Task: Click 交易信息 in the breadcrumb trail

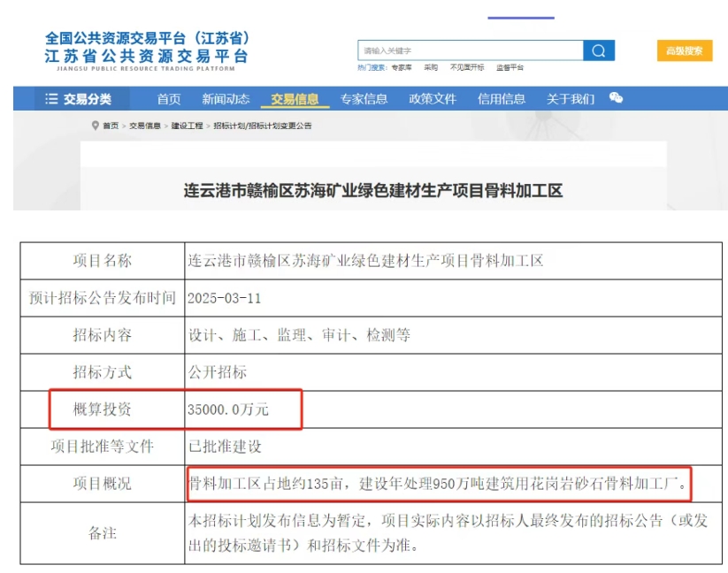Action: 145,126
